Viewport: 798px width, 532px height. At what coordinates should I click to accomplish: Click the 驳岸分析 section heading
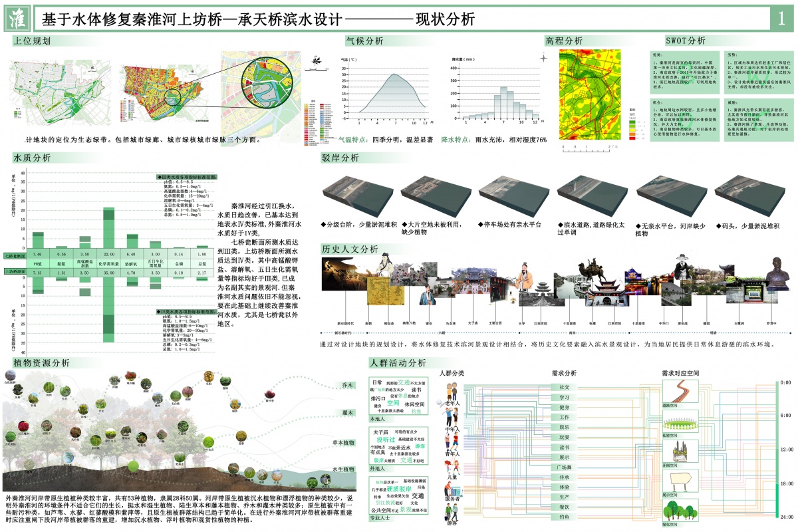340,158
